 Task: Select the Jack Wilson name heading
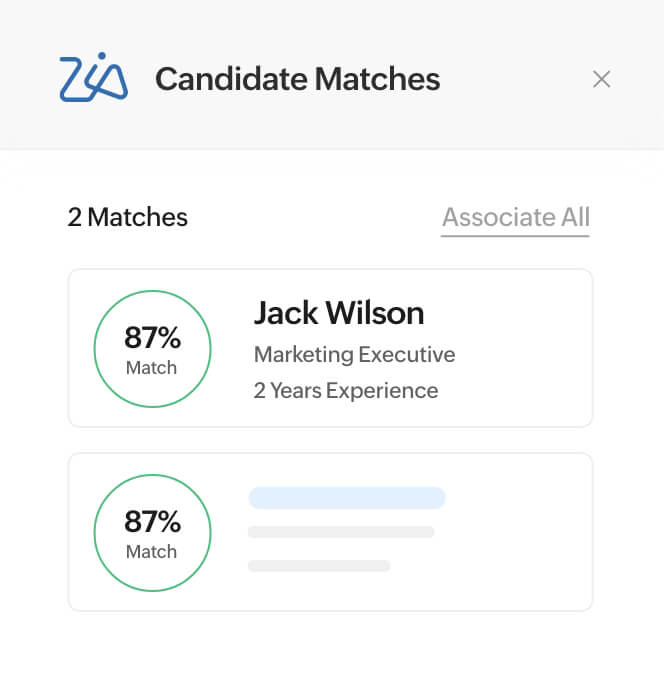tap(339, 313)
